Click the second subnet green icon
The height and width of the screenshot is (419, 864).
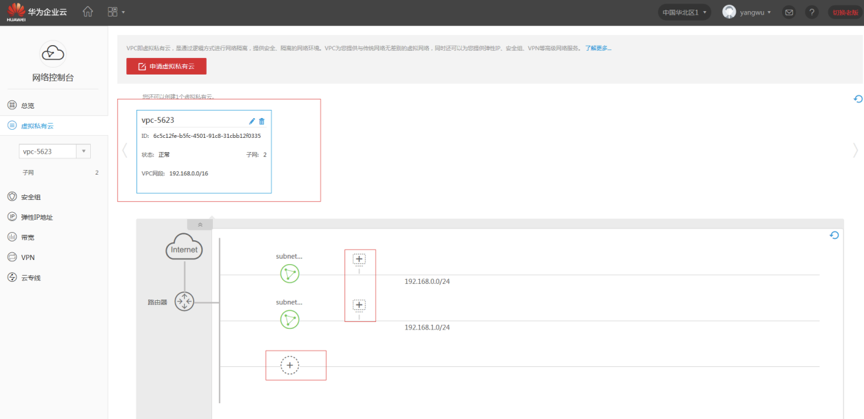[x=289, y=319]
